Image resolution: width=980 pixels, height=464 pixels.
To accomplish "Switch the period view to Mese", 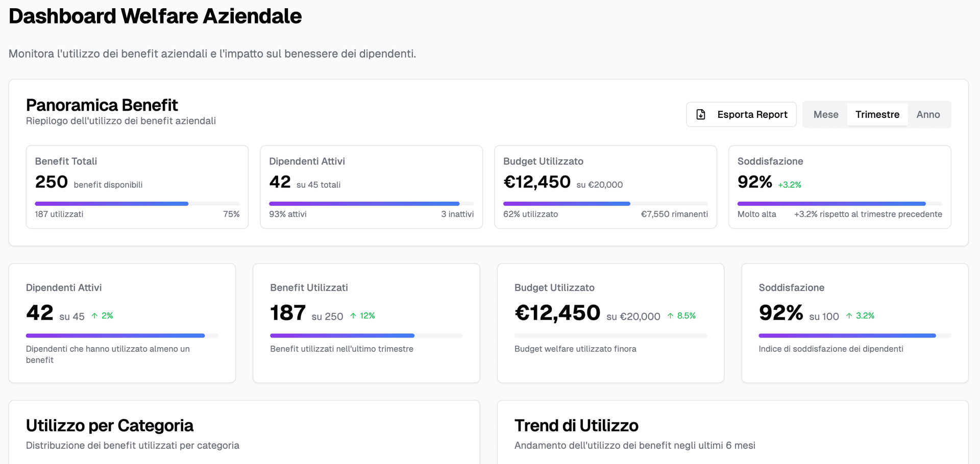I will 825,114.
